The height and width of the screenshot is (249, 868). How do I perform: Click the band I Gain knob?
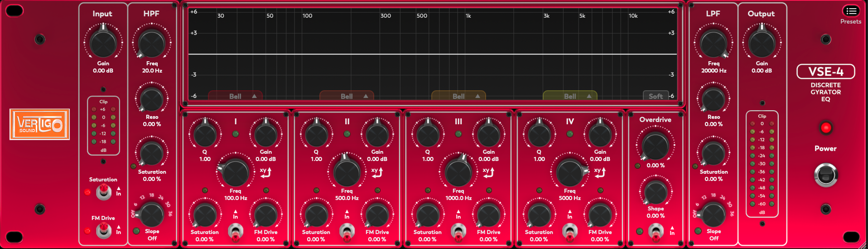pyautogui.click(x=265, y=134)
